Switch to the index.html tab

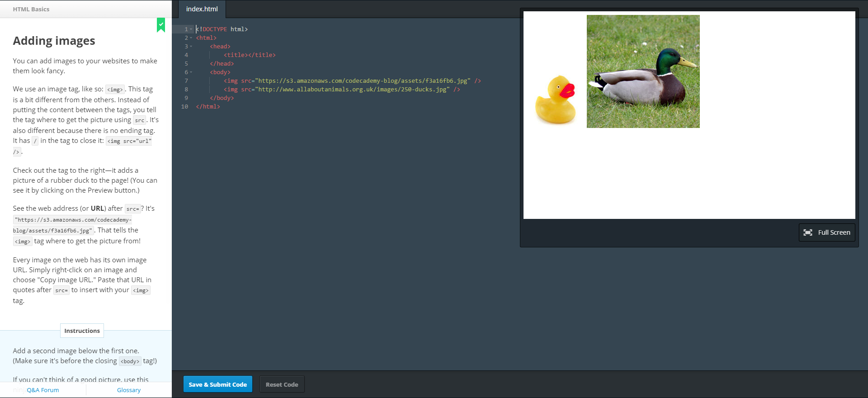point(202,9)
